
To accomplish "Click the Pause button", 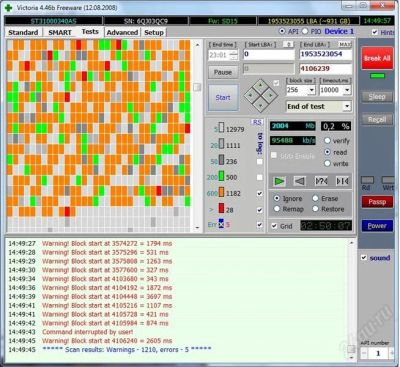I will (223, 72).
